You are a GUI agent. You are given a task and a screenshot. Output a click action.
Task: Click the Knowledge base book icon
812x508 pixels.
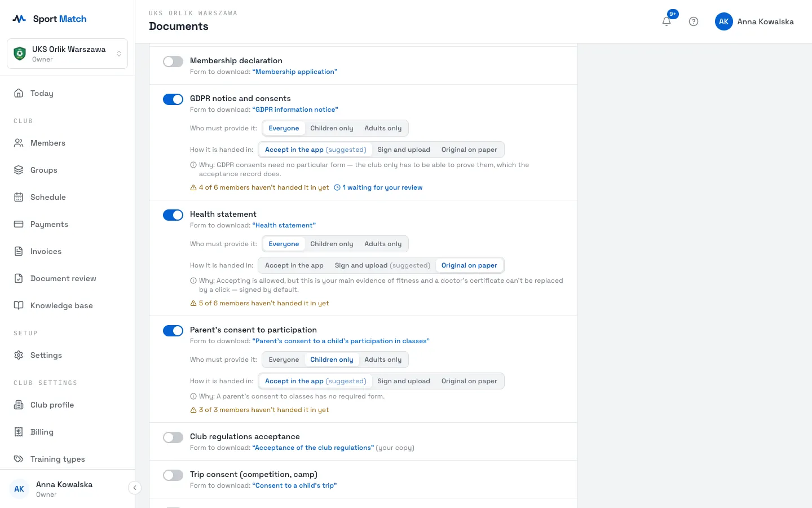19,305
